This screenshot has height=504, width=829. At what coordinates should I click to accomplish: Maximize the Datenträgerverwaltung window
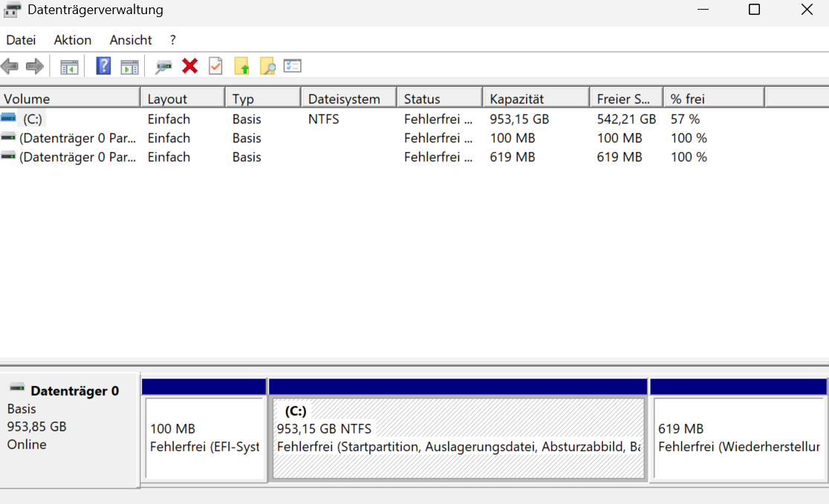click(x=755, y=10)
